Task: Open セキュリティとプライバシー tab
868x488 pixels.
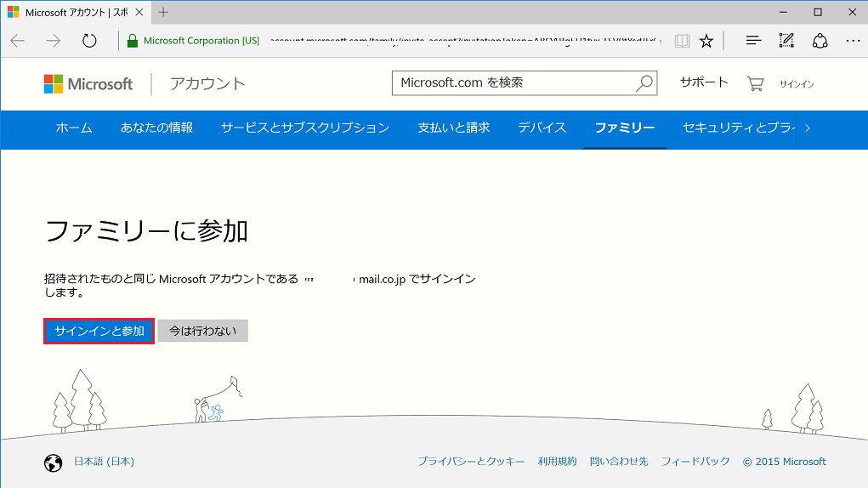Action: (x=739, y=128)
